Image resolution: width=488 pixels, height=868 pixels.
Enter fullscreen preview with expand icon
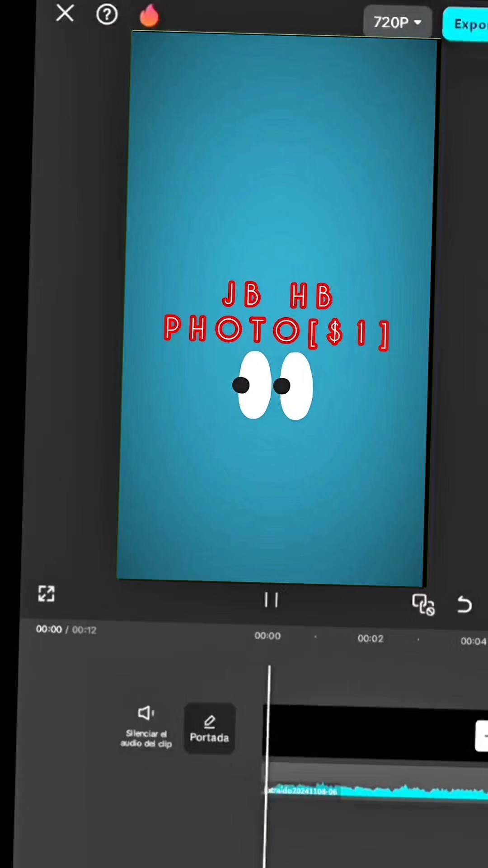(47, 594)
